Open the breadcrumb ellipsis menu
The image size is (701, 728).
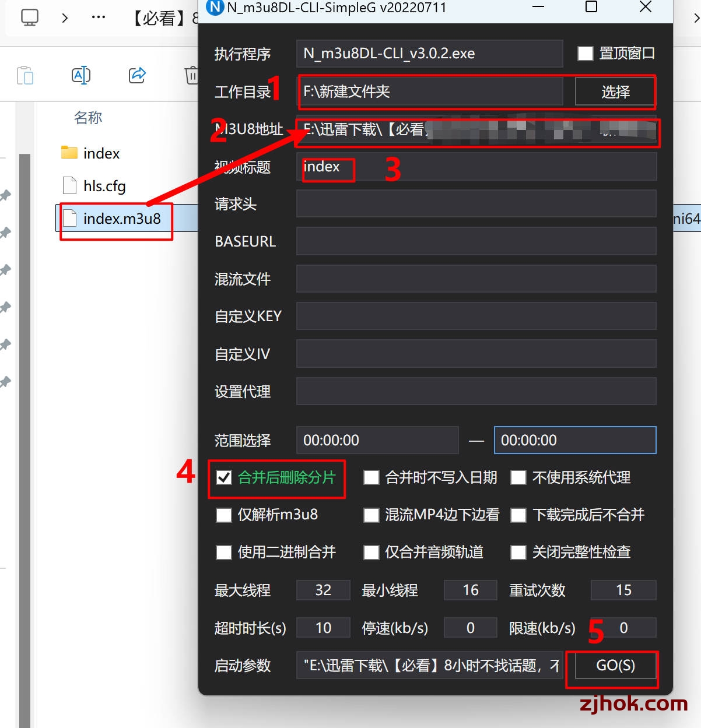click(99, 17)
